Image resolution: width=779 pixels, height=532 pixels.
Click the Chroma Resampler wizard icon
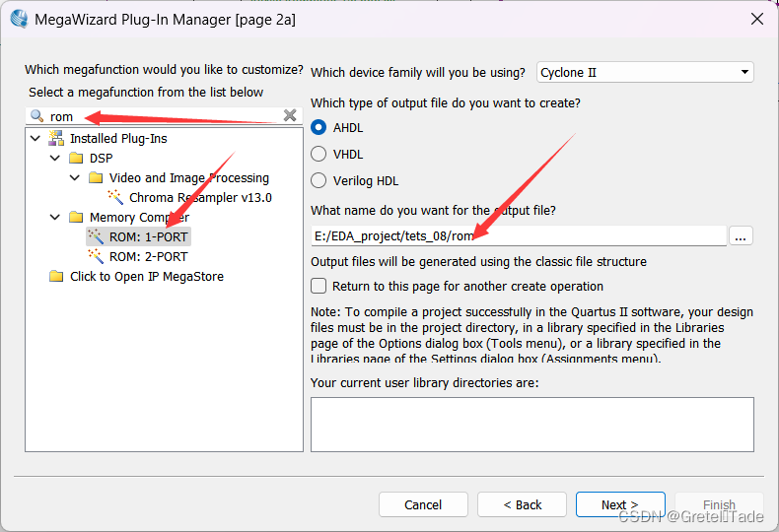tap(115, 197)
